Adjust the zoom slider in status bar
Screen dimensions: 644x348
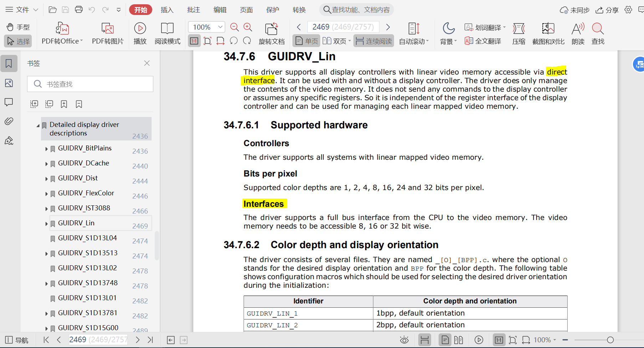pyautogui.click(x=610, y=340)
